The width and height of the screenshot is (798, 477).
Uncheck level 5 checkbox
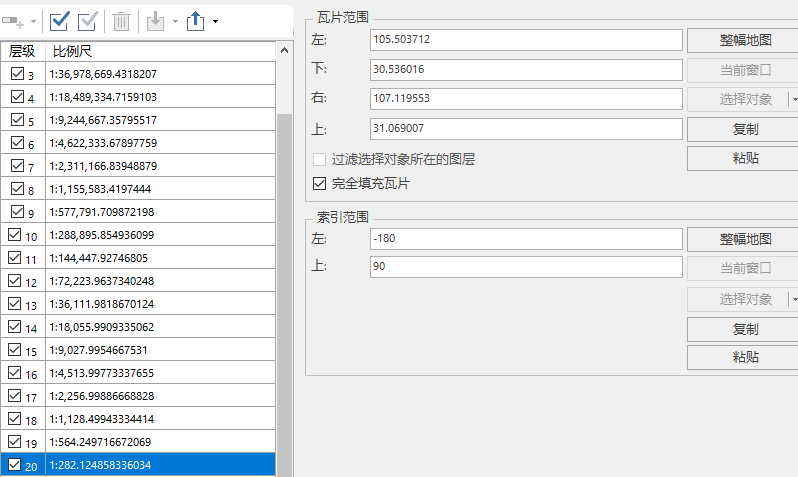17,119
